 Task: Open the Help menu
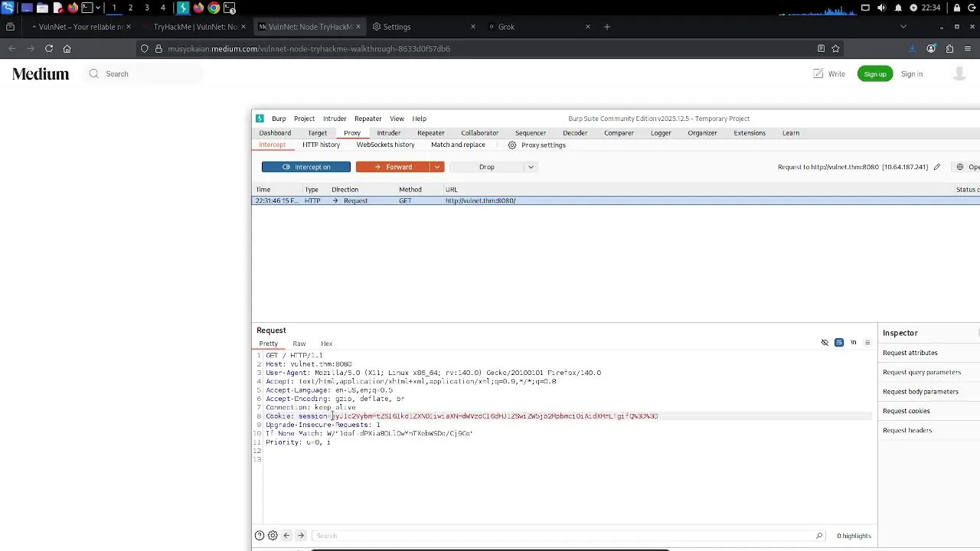pos(419,119)
